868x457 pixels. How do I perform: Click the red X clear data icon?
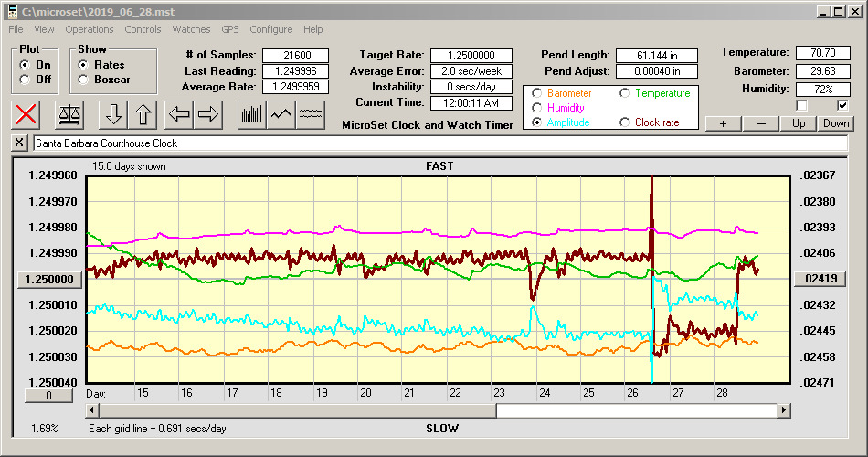pyautogui.click(x=26, y=114)
